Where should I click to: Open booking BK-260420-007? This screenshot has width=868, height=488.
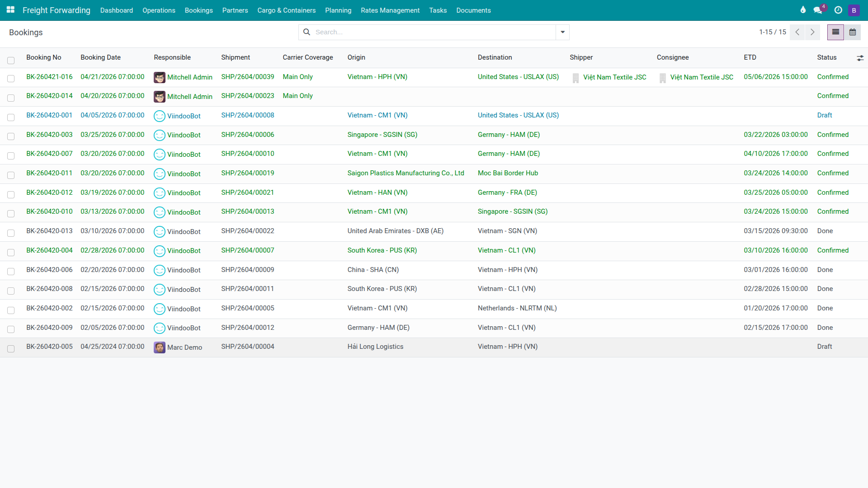pos(49,154)
